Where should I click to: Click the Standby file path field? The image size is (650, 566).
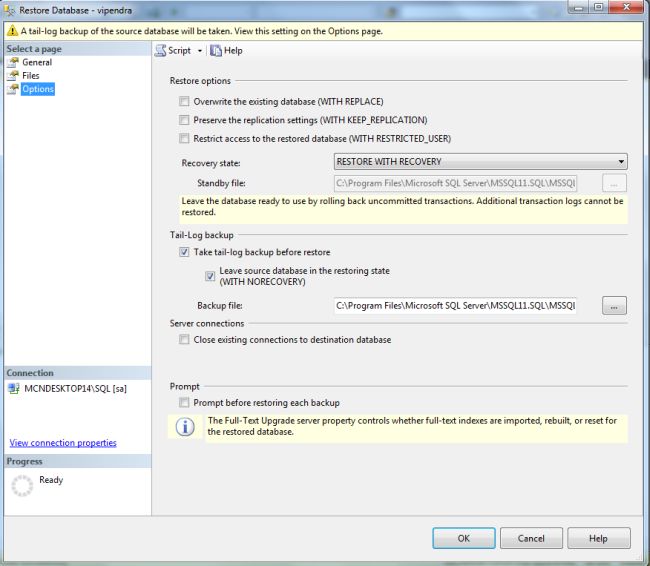455,183
